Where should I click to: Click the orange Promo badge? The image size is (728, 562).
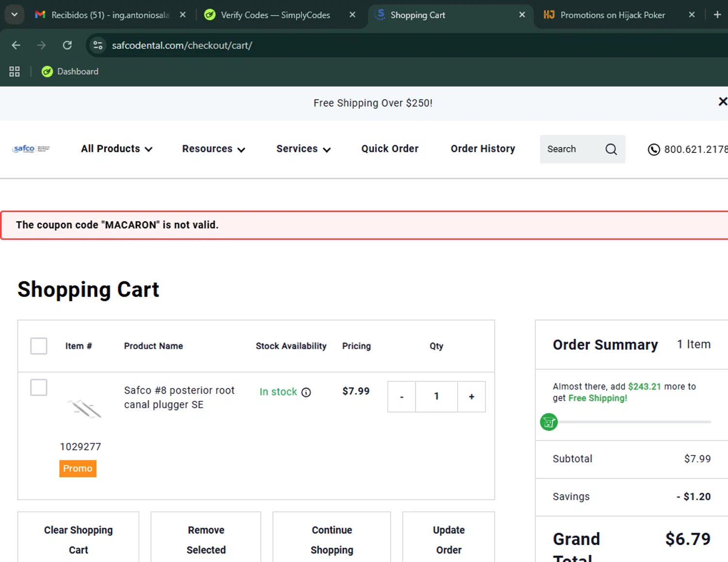78,468
